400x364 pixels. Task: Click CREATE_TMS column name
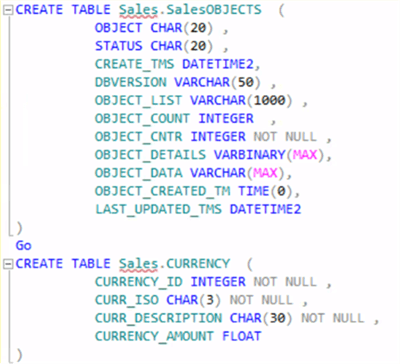[x=134, y=64]
